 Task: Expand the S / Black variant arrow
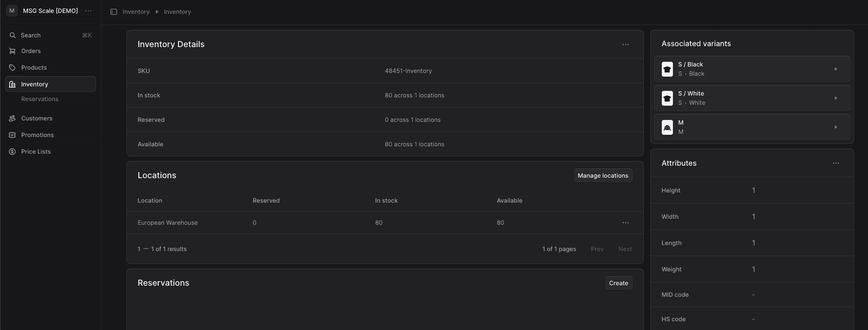tap(836, 69)
